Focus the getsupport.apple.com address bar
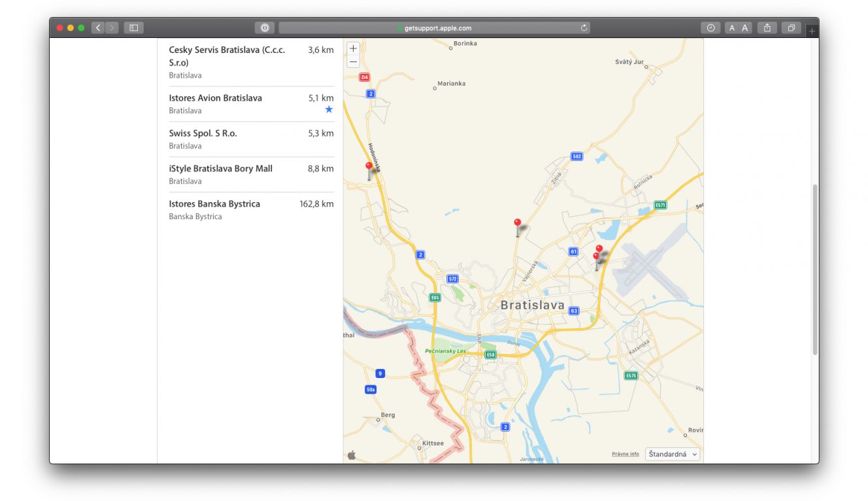This screenshot has height=501, width=868. click(434, 28)
